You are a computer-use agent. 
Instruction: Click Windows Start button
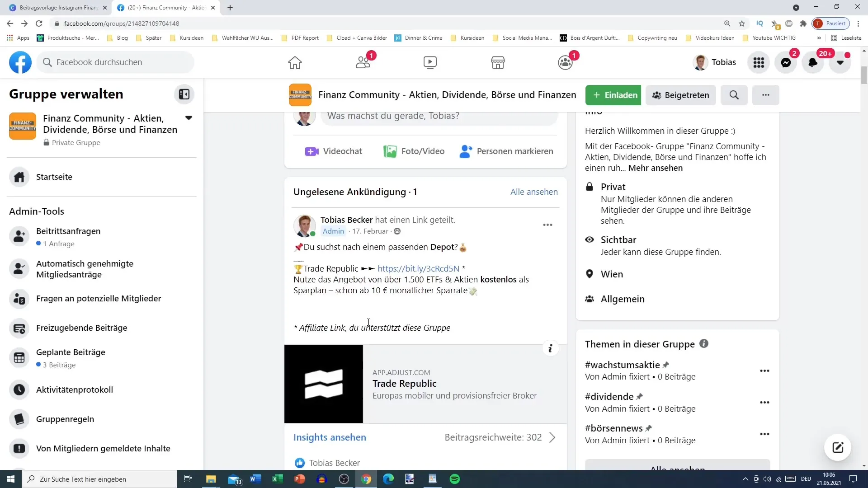coord(11,479)
